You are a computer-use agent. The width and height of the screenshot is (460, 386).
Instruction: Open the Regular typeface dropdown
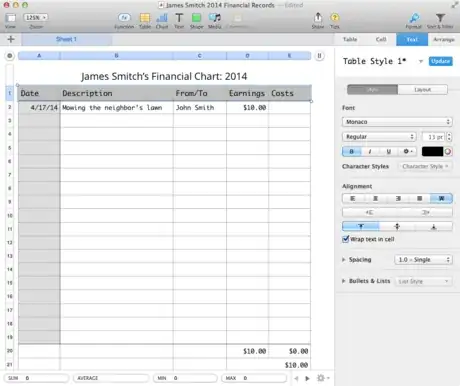click(x=379, y=137)
